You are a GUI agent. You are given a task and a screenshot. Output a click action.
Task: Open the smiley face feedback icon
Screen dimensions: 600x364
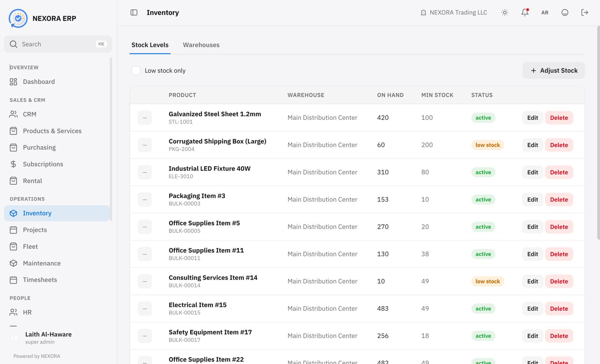coord(565,12)
